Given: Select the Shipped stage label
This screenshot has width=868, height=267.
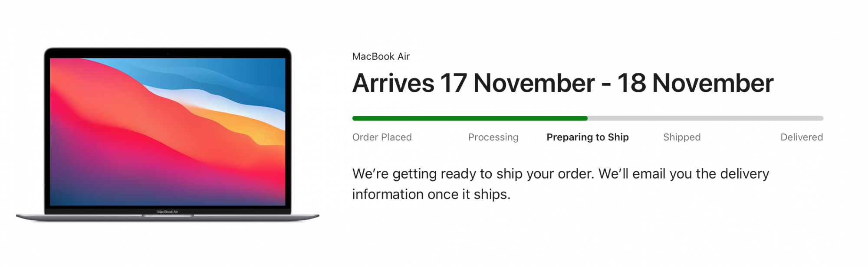Looking at the screenshot, I should [681, 137].
